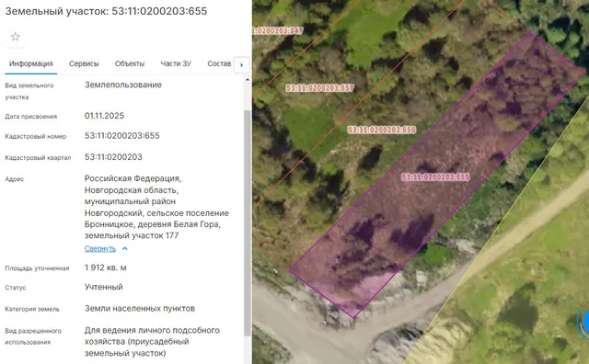Click Земли населенных пунктов value
The height and width of the screenshot is (364, 589).
pyautogui.click(x=140, y=309)
